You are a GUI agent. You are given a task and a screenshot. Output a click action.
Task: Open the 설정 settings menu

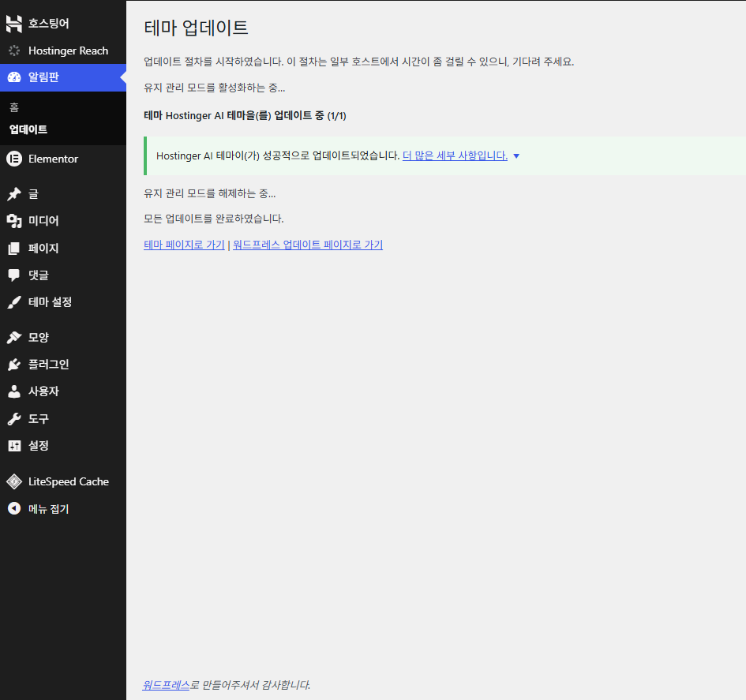63,446
